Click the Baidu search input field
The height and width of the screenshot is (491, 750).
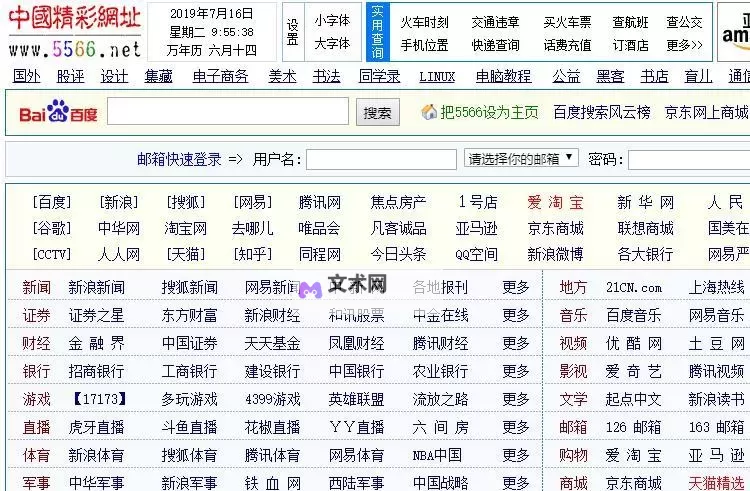(228, 111)
